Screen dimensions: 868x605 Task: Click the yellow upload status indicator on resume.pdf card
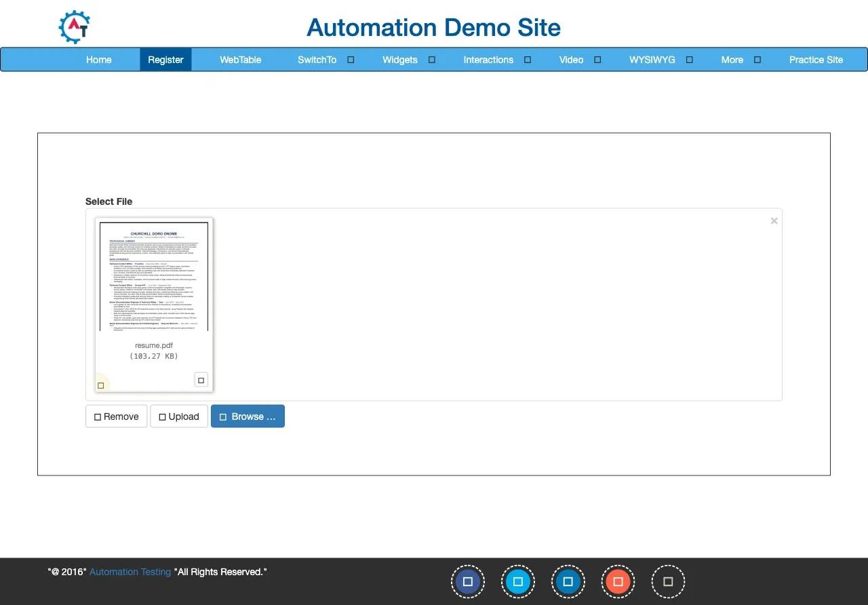[101, 385]
